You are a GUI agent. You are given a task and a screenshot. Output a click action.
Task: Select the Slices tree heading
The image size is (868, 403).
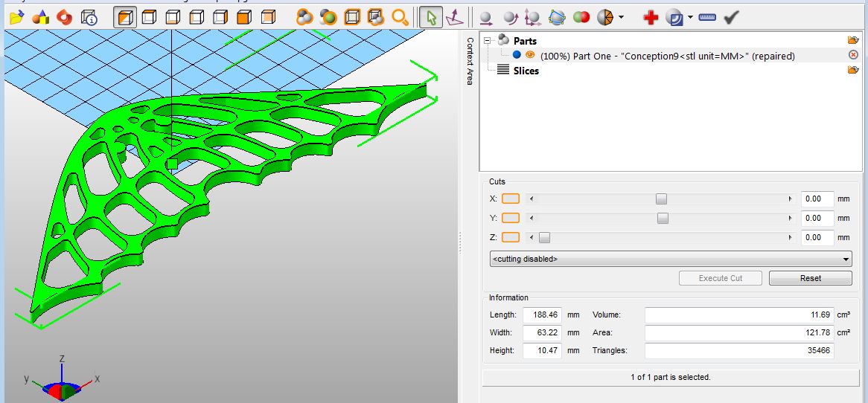526,71
